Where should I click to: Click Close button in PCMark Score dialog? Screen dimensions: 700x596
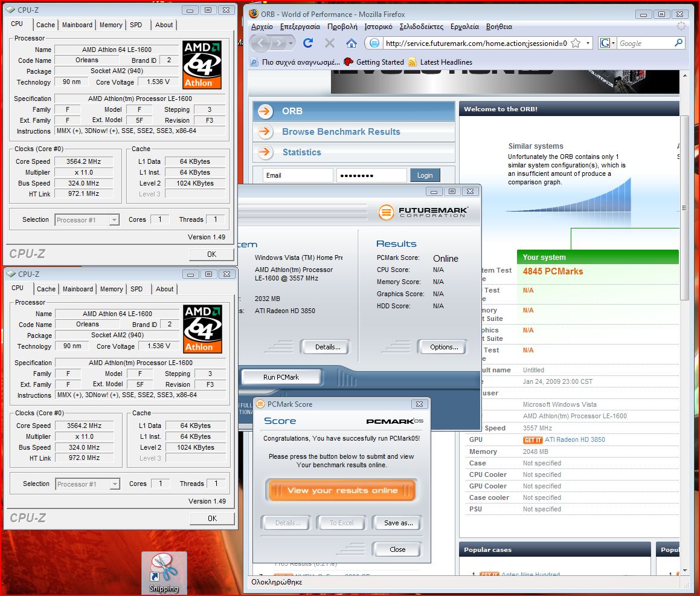pyautogui.click(x=397, y=549)
